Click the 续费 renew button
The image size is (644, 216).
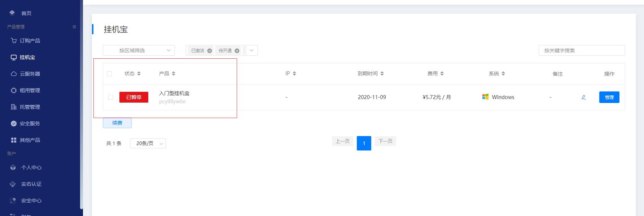[117, 123]
